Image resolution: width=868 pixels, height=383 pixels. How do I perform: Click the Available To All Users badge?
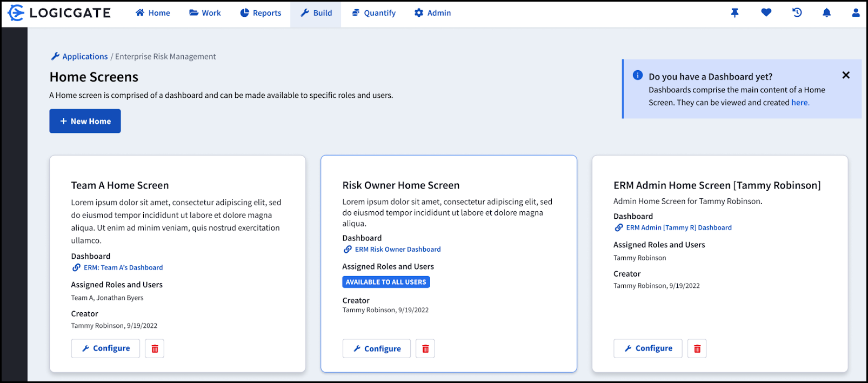(x=386, y=282)
